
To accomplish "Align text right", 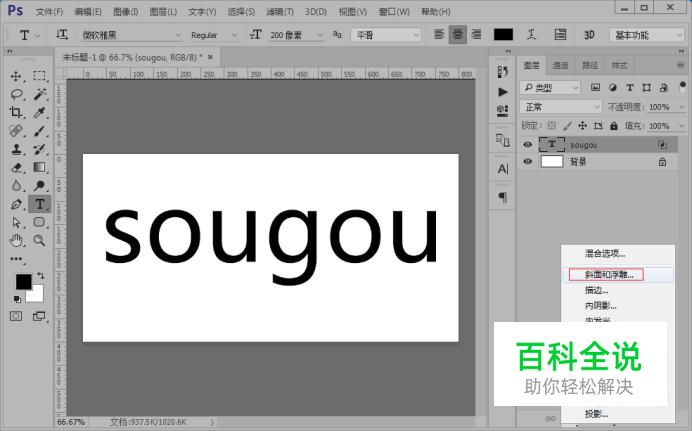I will [x=477, y=34].
